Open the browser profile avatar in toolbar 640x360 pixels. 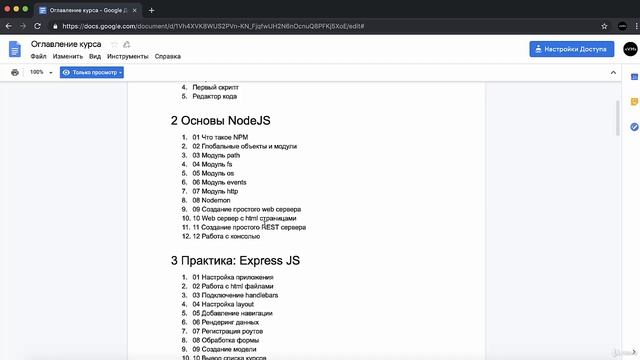(x=622, y=26)
